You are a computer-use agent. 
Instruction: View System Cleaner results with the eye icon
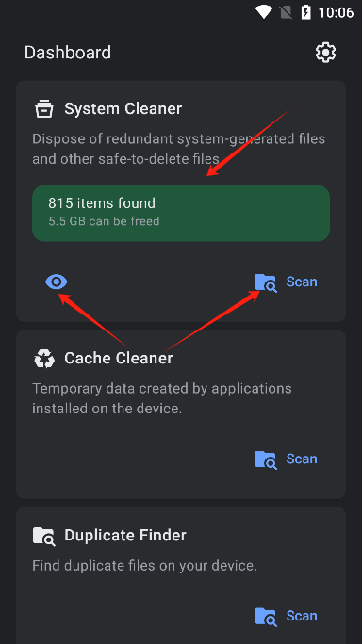pos(57,282)
